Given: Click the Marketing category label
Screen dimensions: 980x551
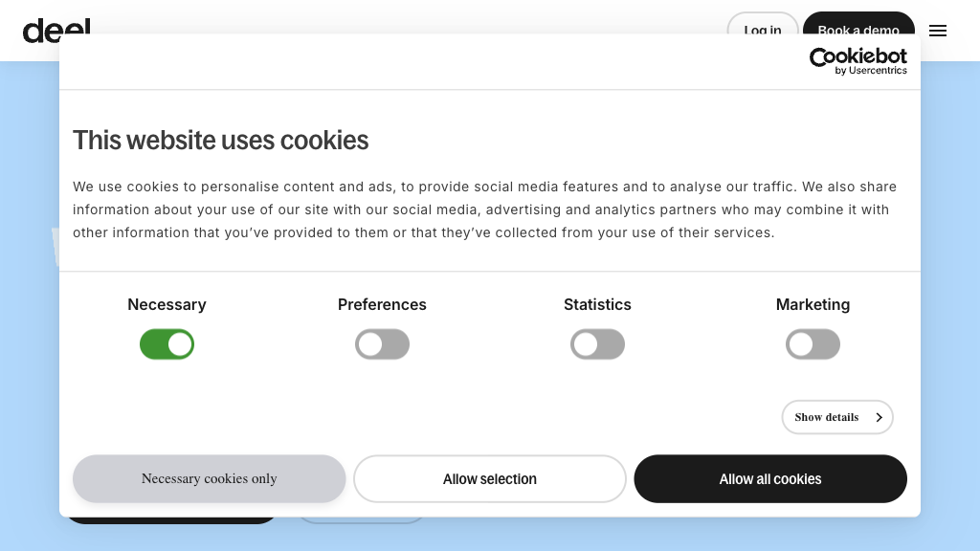Looking at the screenshot, I should (813, 304).
